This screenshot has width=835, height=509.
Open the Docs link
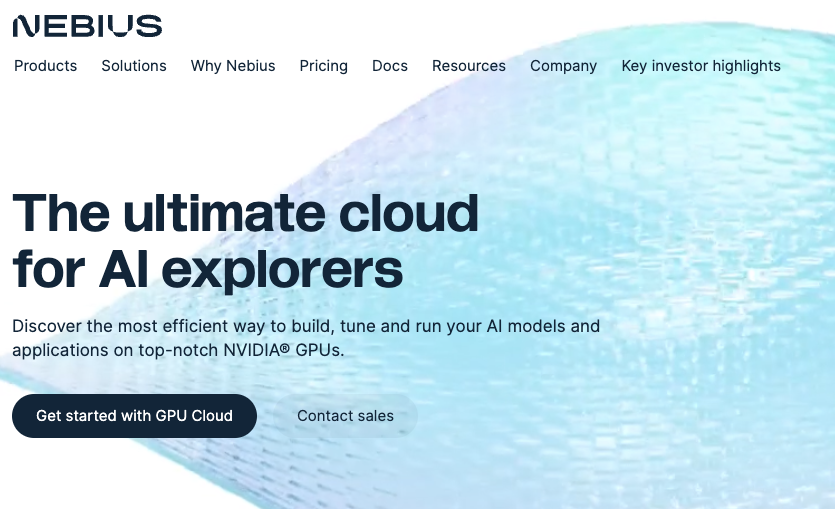click(x=390, y=65)
